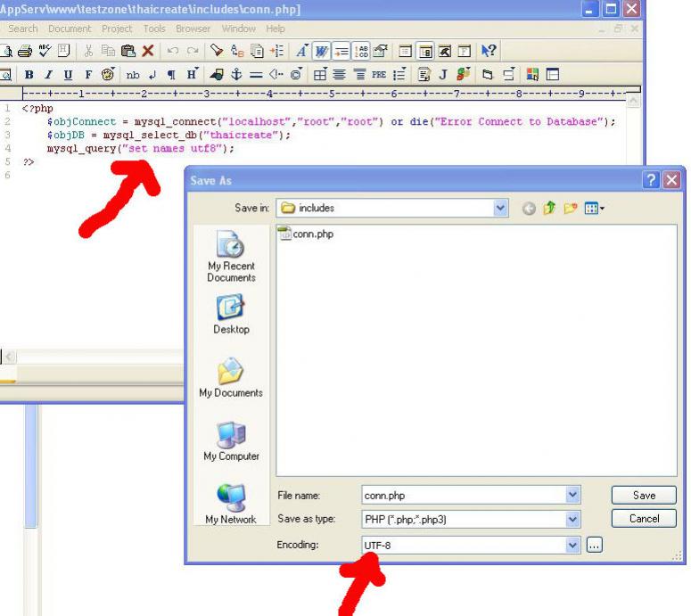
Task: Click the Paste clipboard icon
Action: tap(128, 51)
